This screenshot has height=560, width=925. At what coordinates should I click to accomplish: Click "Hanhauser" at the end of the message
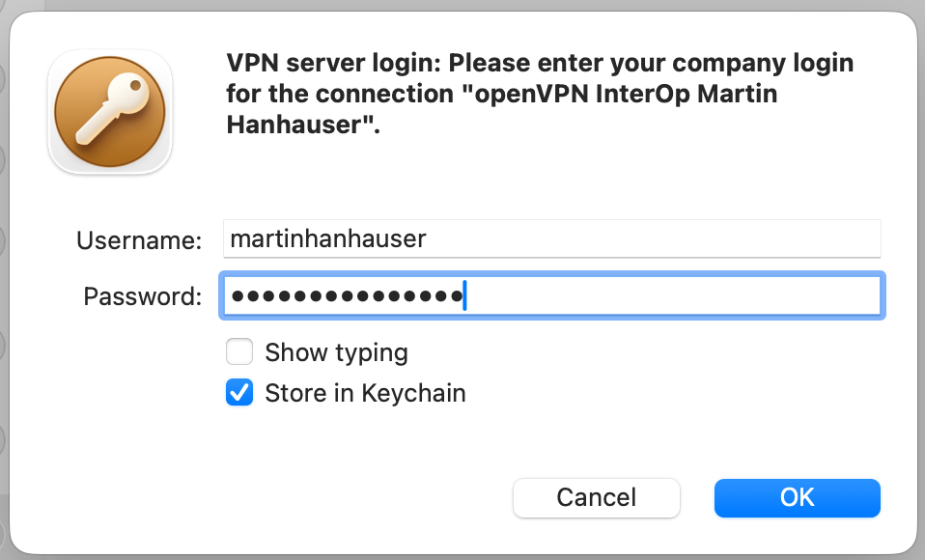point(297,126)
